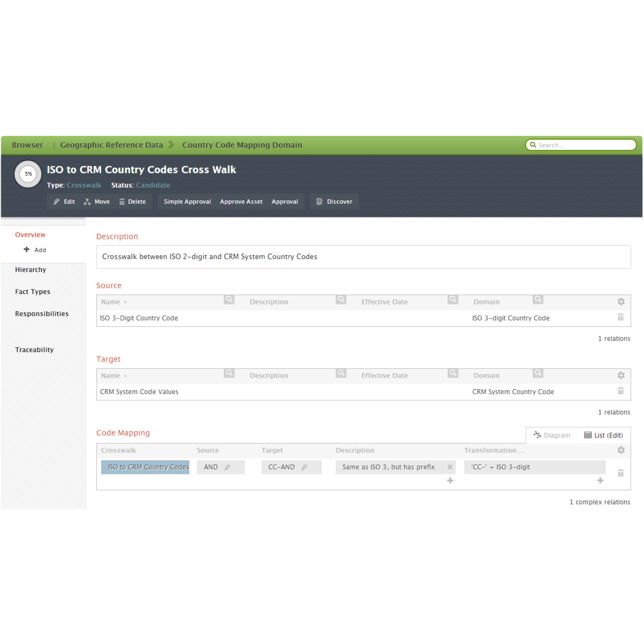Click the 5% progress circle badge
The image size is (644, 644).
click(x=28, y=174)
